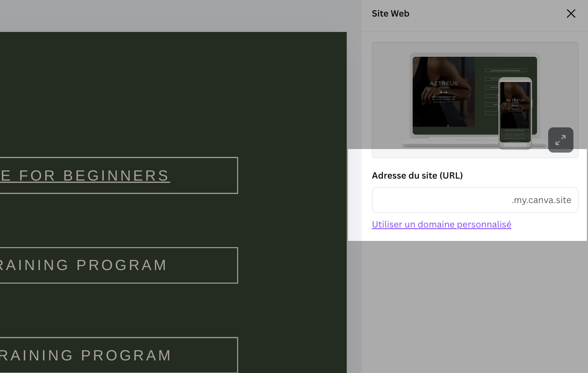The height and width of the screenshot is (373, 588).
Task: Select the bottom "RAINING PROGRAM" text box
Action: click(x=118, y=355)
